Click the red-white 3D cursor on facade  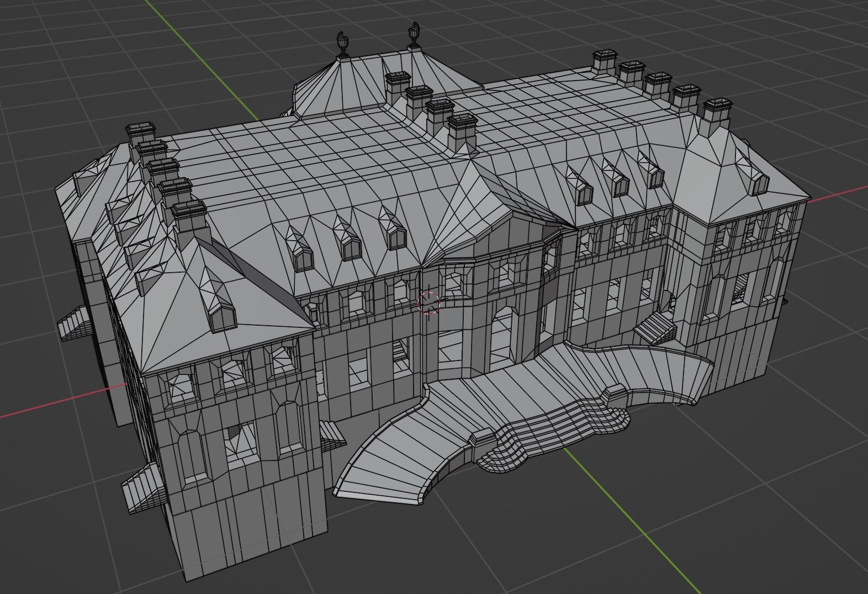tap(428, 303)
